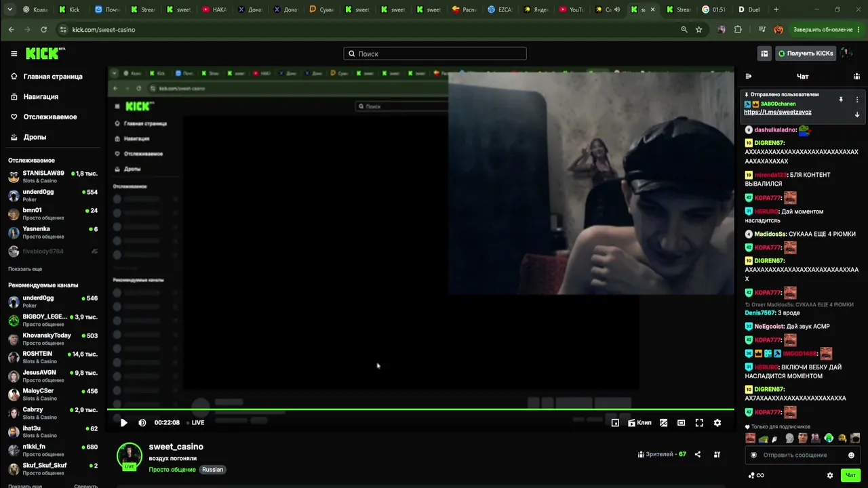Open bmn01 followed channel
Image resolution: width=868 pixels, height=488 pixels.
tap(54, 214)
